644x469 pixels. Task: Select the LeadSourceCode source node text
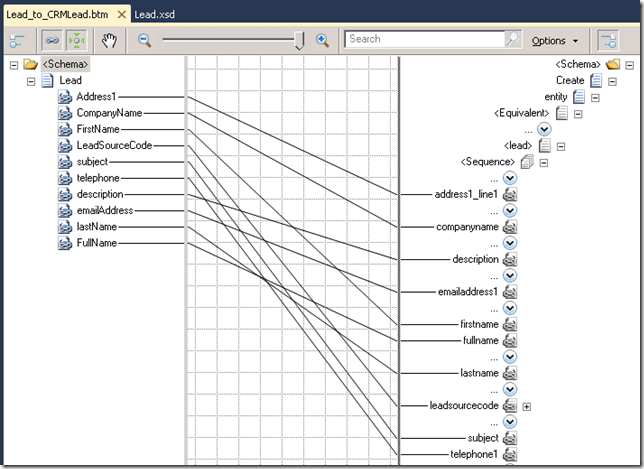click(114, 145)
